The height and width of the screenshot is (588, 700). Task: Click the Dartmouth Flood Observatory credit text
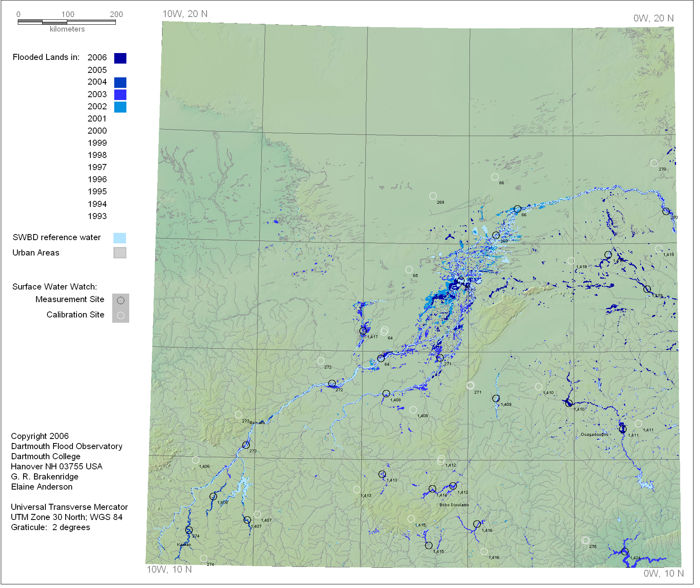click(66, 446)
